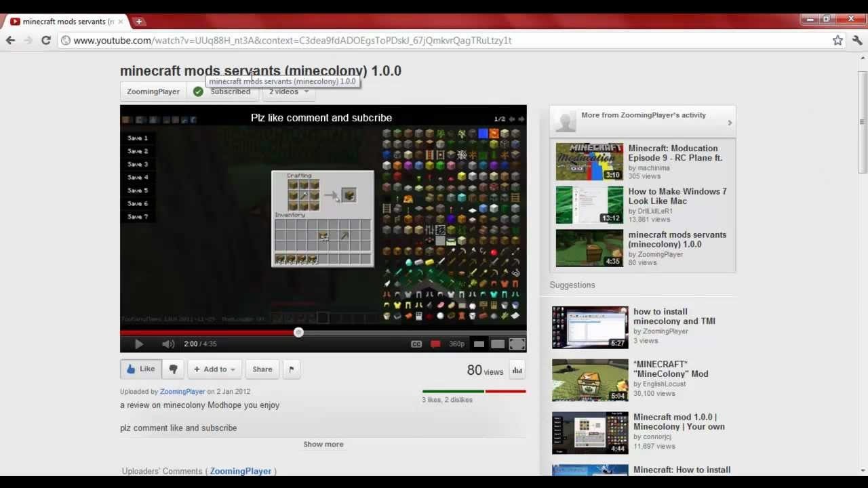
Task: Click the page vertical scrollbar
Action: coord(862,122)
